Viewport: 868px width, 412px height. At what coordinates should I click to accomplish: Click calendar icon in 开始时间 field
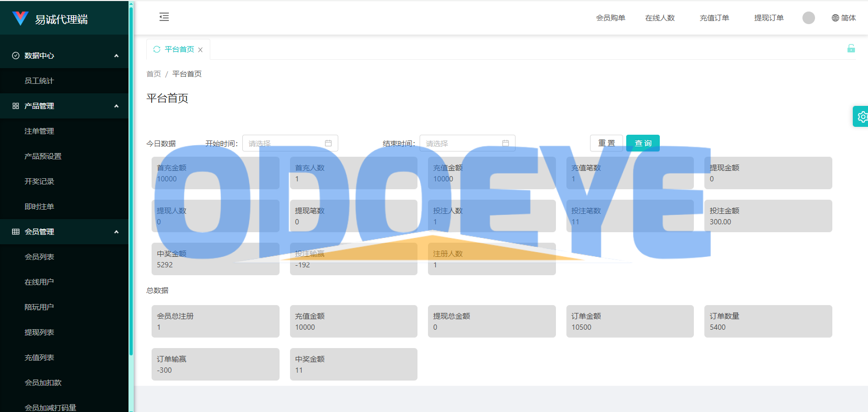tap(328, 143)
